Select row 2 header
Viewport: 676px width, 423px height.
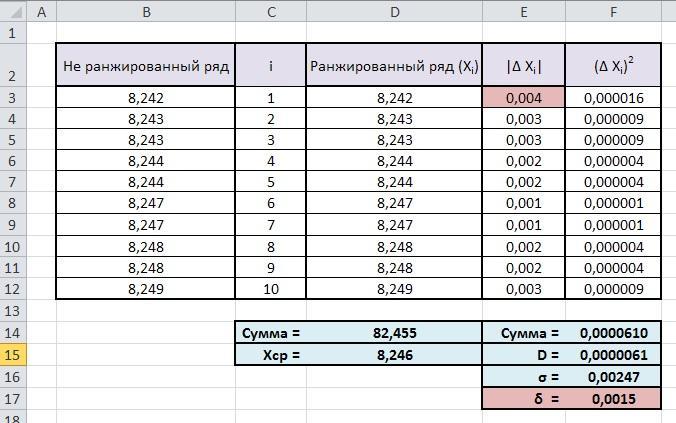tap(13, 65)
